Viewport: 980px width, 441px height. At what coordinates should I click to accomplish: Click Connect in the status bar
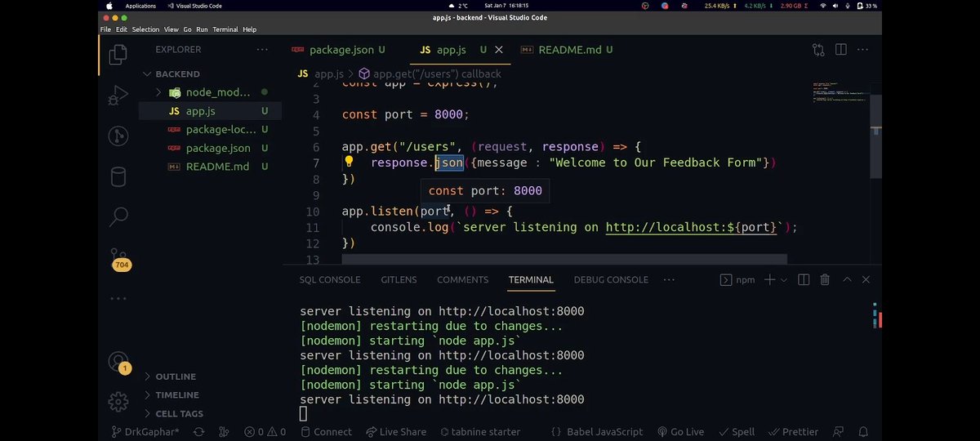(x=326, y=431)
